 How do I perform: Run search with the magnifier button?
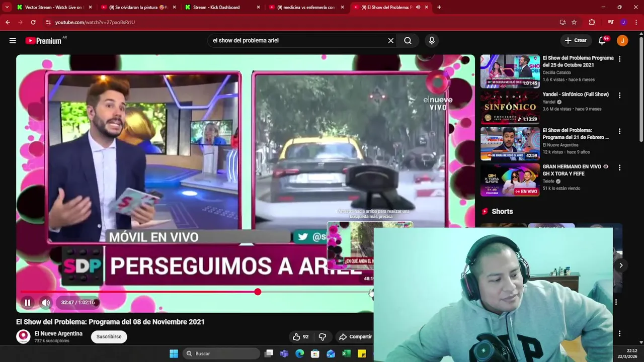point(408,41)
